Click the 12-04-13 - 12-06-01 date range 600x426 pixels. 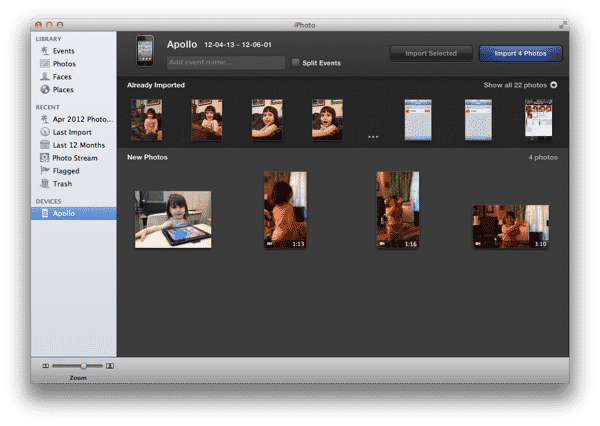click(x=238, y=45)
